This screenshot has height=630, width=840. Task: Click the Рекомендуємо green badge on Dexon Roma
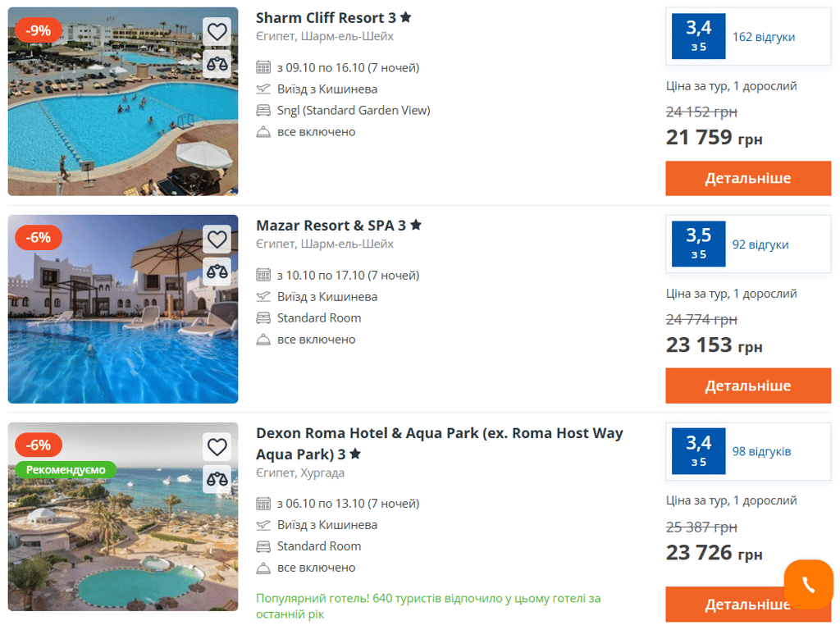tap(65, 469)
